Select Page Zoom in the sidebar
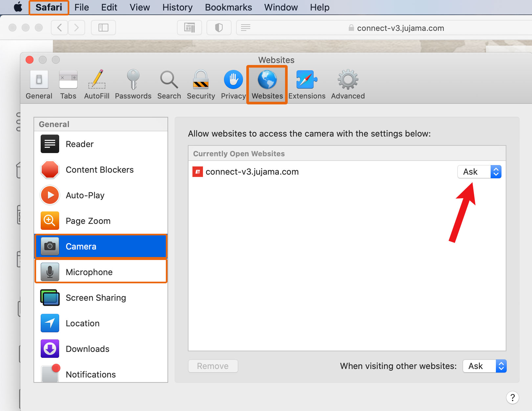This screenshot has width=532, height=411. [x=101, y=221]
